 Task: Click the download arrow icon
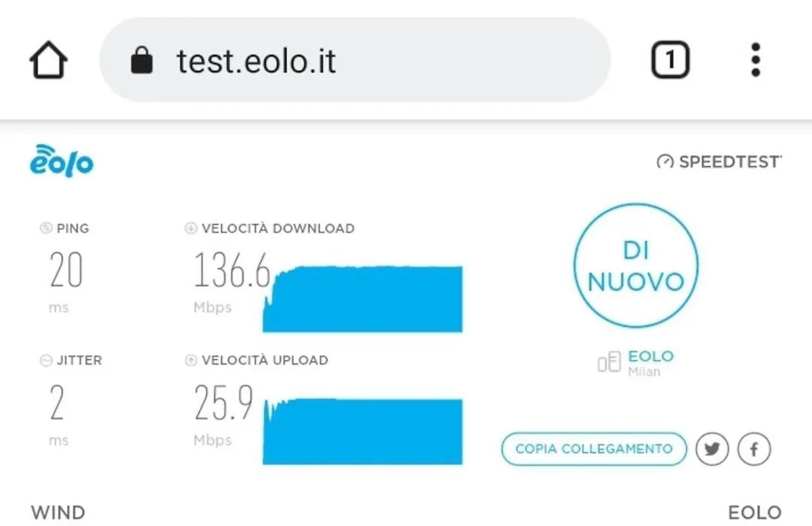click(191, 228)
